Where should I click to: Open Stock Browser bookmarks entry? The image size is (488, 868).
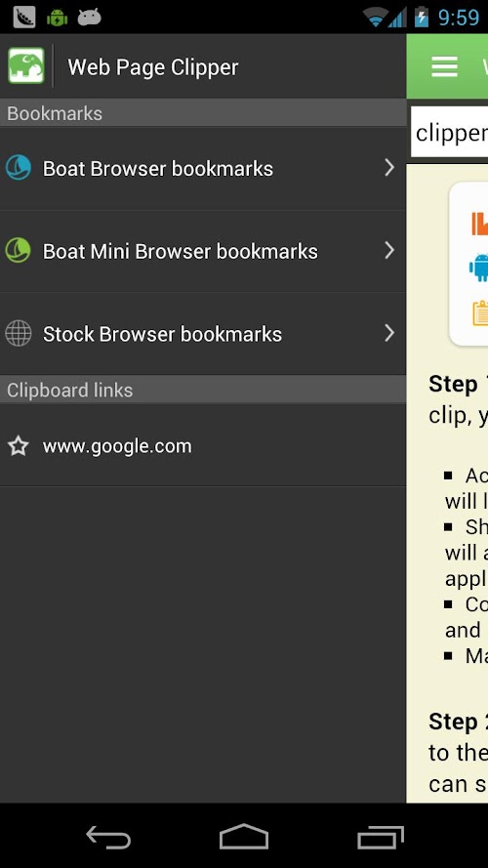pos(203,334)
